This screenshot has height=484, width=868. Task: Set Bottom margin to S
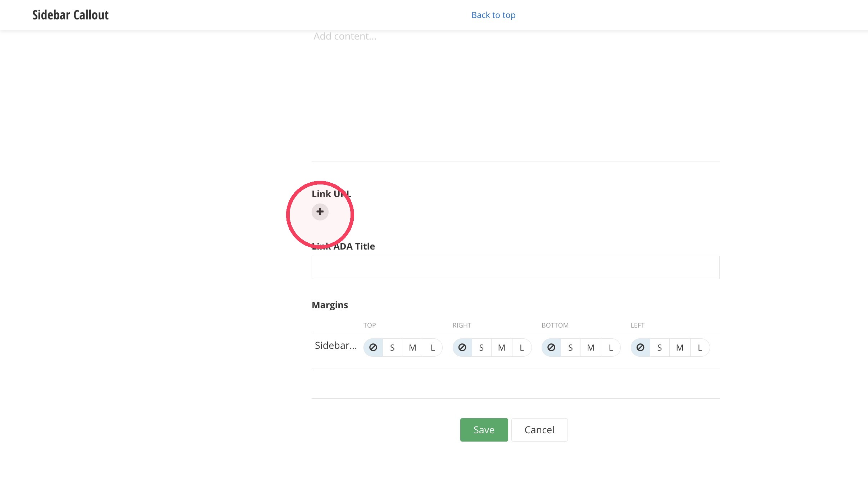point(570,348)
